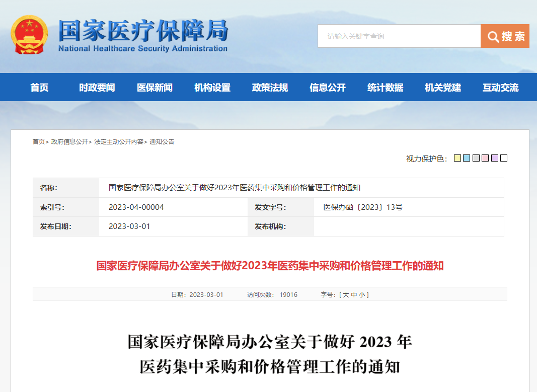
Task: Select the yellow eye-protection color swatch
Action: 457,158
